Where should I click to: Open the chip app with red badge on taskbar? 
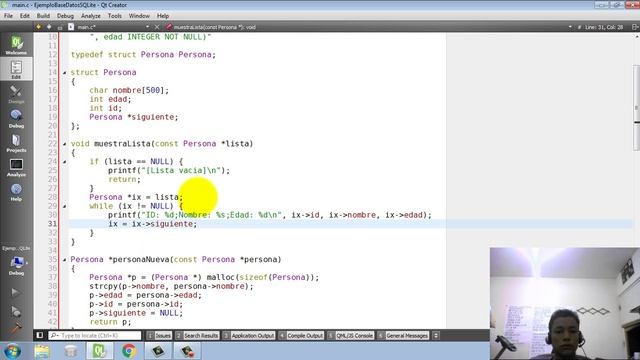coord(187,351)
